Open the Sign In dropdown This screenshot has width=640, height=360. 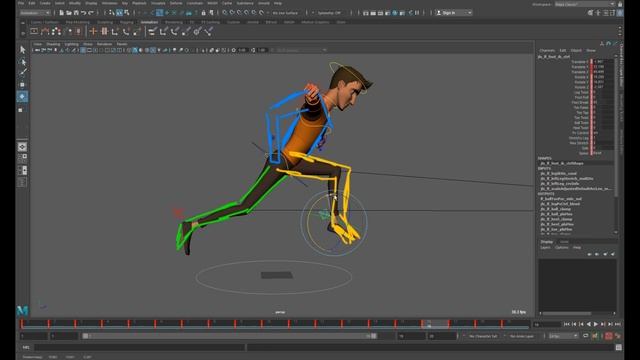click(453, 13)
